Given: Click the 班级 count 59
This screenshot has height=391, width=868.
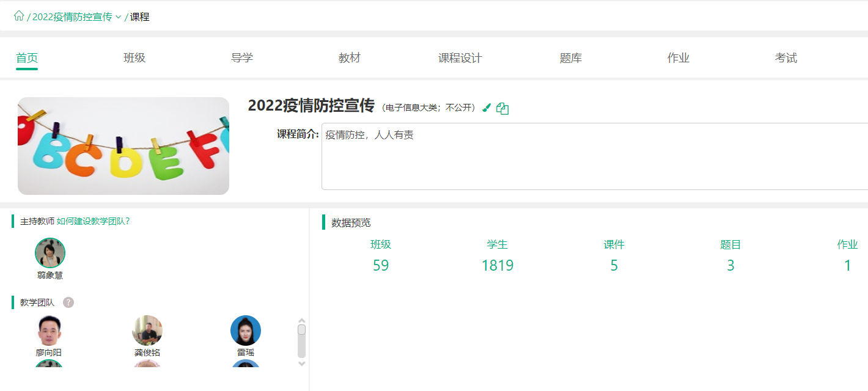Looking at the screenshot, I should click(381, 266).
